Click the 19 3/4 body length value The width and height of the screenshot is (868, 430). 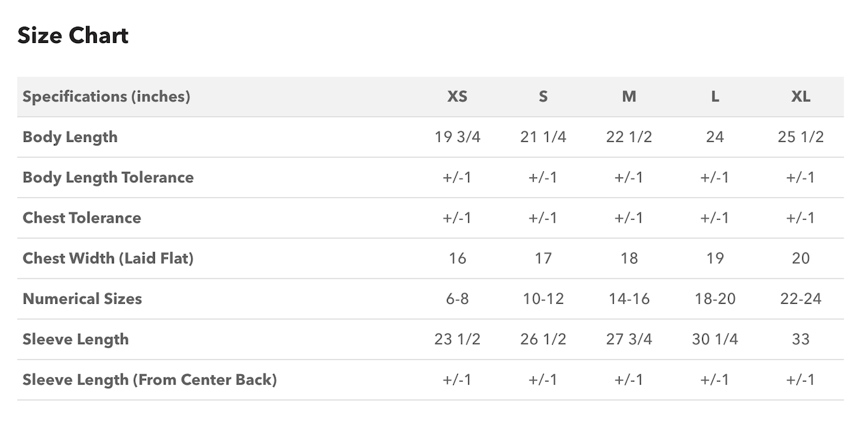[x=457, y=137]
